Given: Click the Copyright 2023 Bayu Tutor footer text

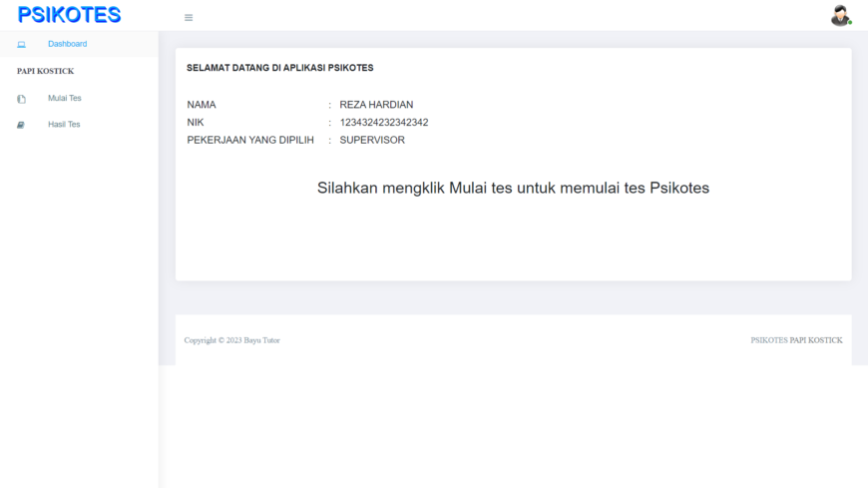Looking at the screenshot, I should pos(231,340).
